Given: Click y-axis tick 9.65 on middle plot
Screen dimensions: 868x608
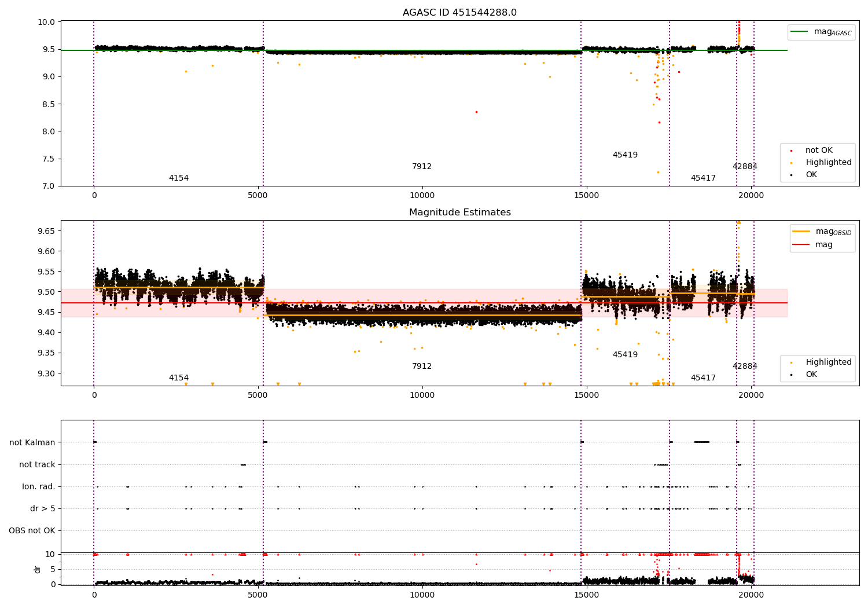Looking at the screenshot, I should pos(46,232).
